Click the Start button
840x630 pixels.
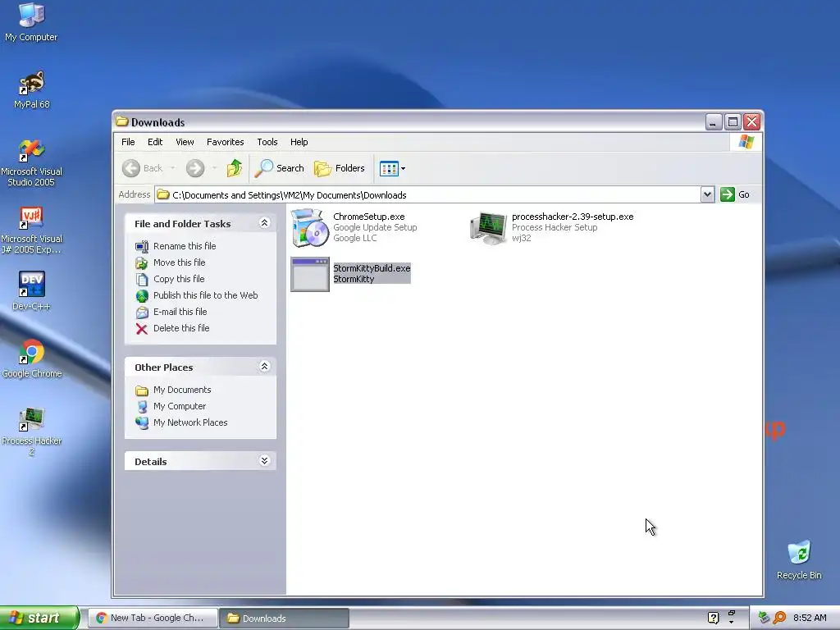[x=39, y=618]
